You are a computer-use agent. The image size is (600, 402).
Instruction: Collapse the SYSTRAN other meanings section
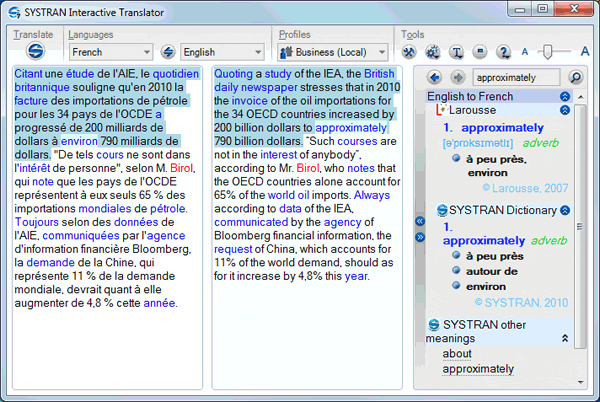565,339
